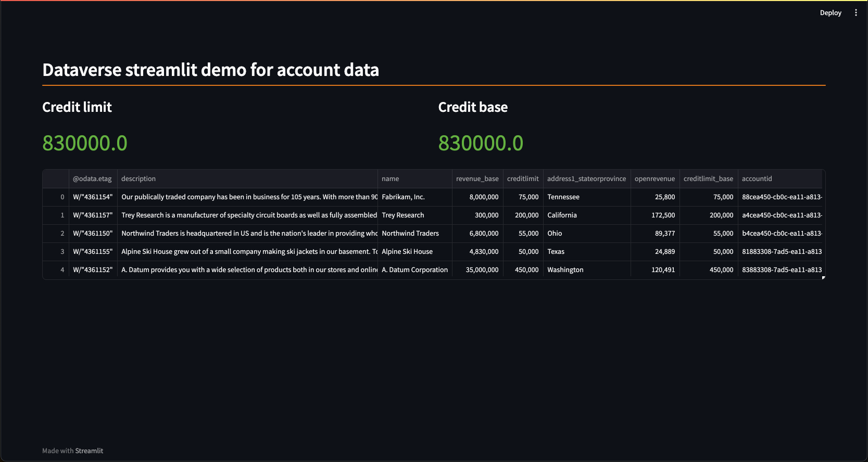Select the 172,500 openrevenue cell

[x=655, y=215]
